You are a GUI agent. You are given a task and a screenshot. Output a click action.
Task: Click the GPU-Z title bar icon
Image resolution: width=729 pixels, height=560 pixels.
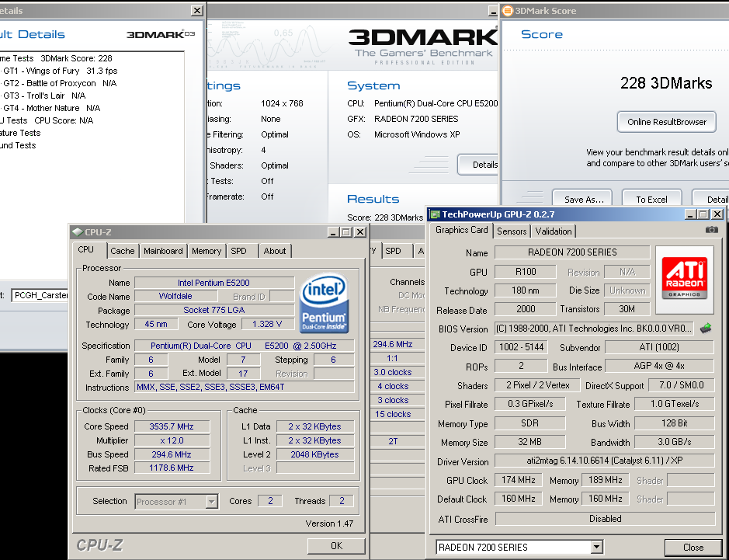[436, 214]
